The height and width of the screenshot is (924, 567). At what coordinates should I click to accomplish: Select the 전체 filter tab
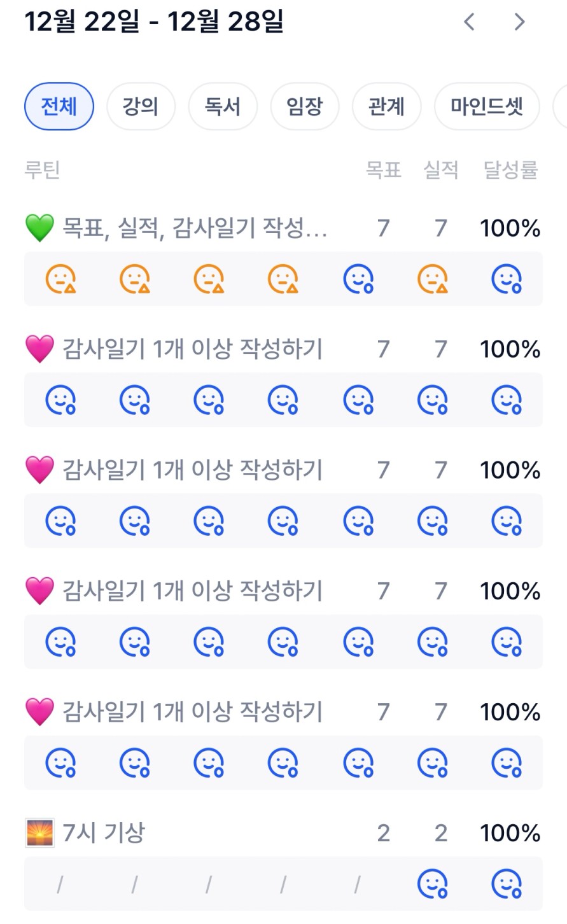coord(59,106)
